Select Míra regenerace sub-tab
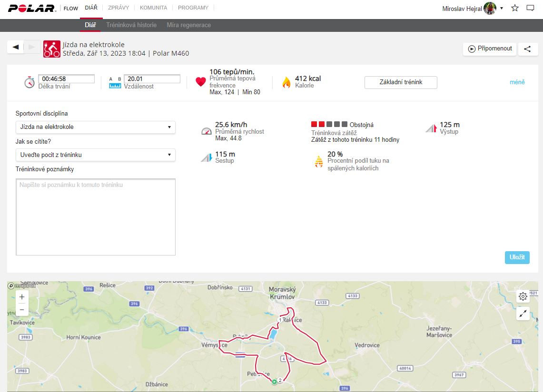The image size is (543, 392). tap(189, 25)
